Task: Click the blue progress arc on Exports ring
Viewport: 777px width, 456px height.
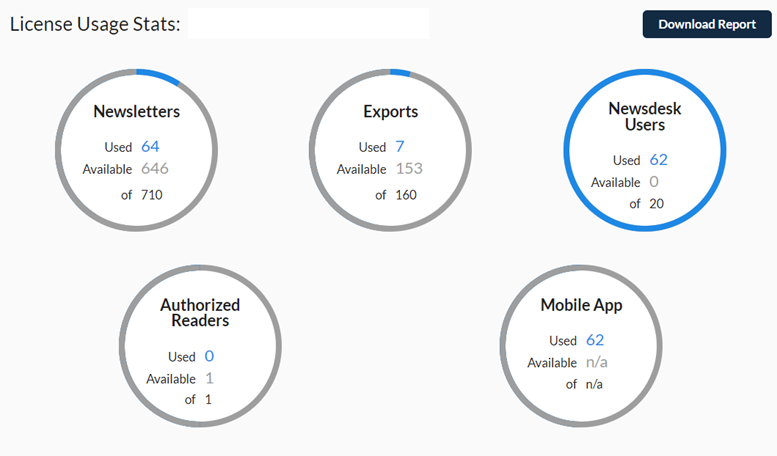Action: [400, 72]
